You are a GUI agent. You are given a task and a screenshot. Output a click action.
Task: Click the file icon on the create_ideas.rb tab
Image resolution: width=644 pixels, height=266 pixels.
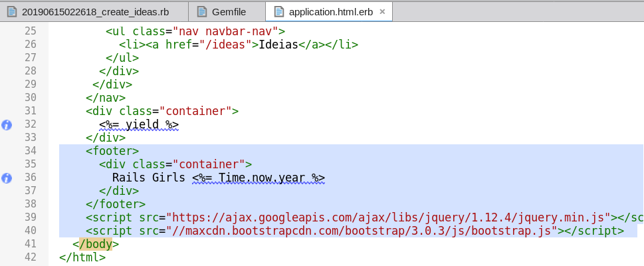[12, 11]
